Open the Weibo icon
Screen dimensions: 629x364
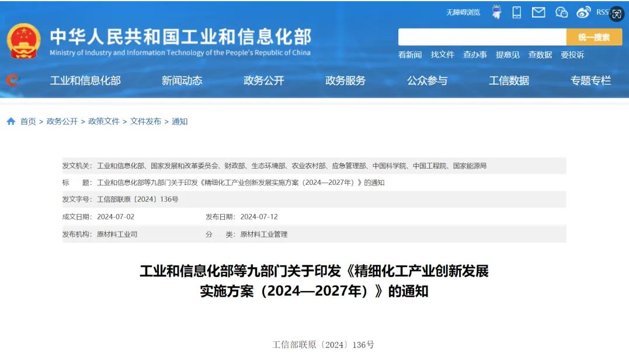click(x=583, y=12)
